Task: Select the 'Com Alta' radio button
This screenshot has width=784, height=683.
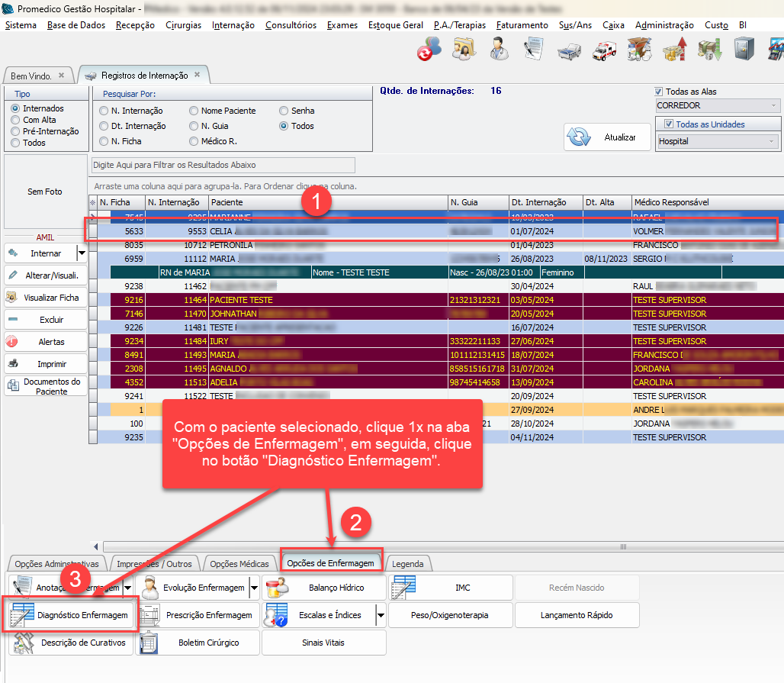Action: [15, 120]
